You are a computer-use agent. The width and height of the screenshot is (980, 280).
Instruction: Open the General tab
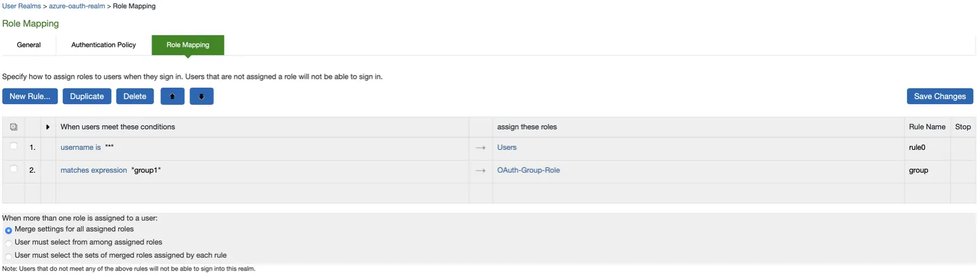(x=29, y=45)
